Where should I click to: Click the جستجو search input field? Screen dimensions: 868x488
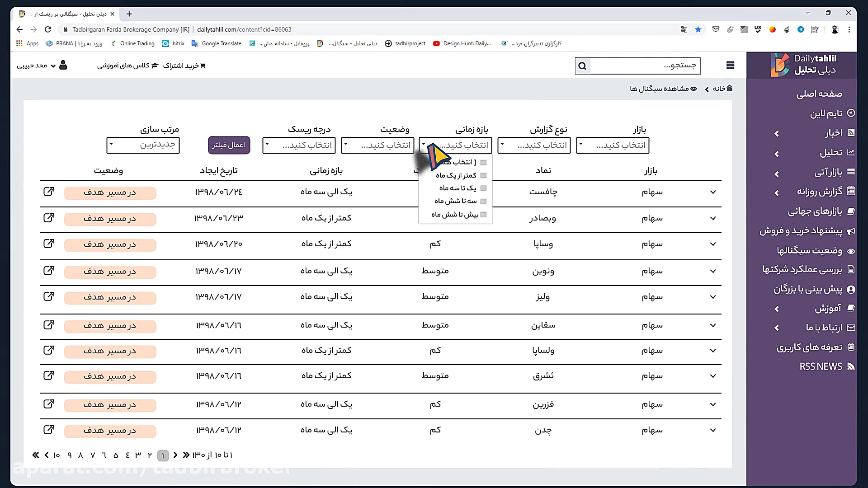(x=646, y=66)
